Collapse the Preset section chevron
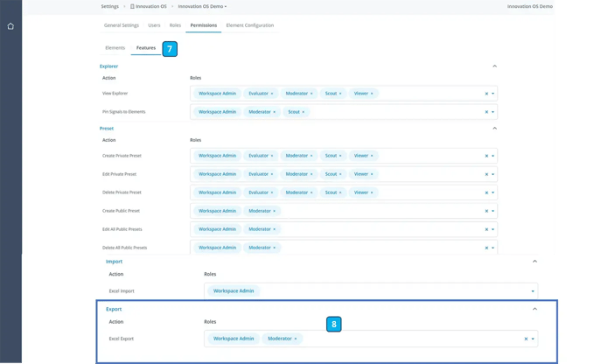This screenshot has height=364, width=601. pos(494,128)
